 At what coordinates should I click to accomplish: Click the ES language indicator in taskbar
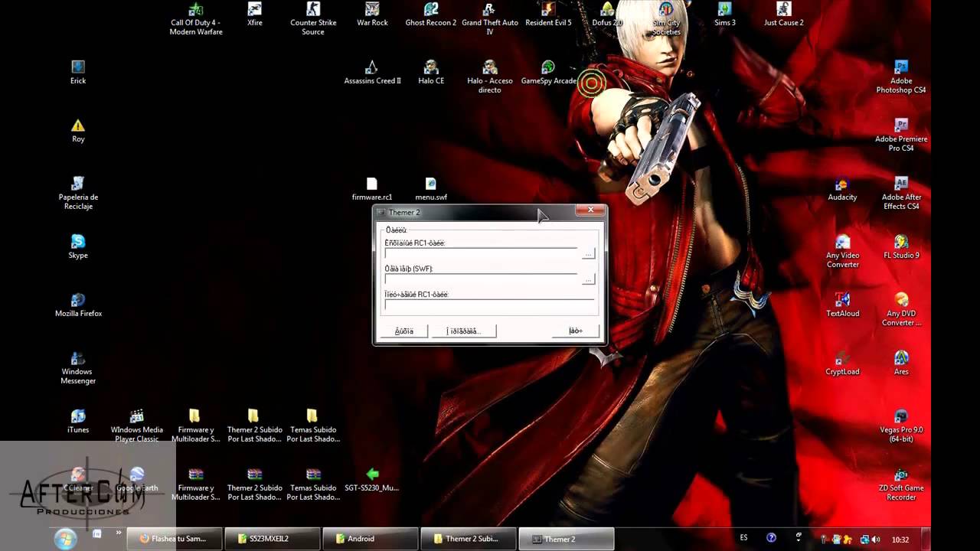pyautogui.click(x=743, y=538)
